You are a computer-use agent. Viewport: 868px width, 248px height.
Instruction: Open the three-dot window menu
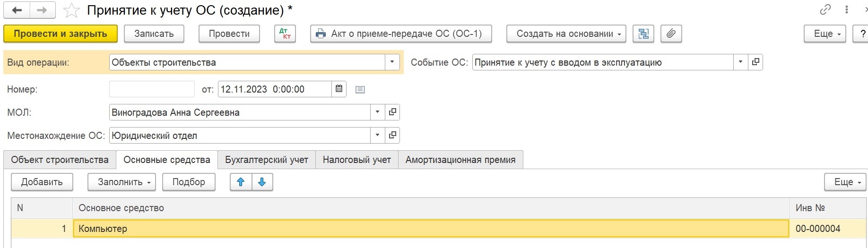point(847,9)
